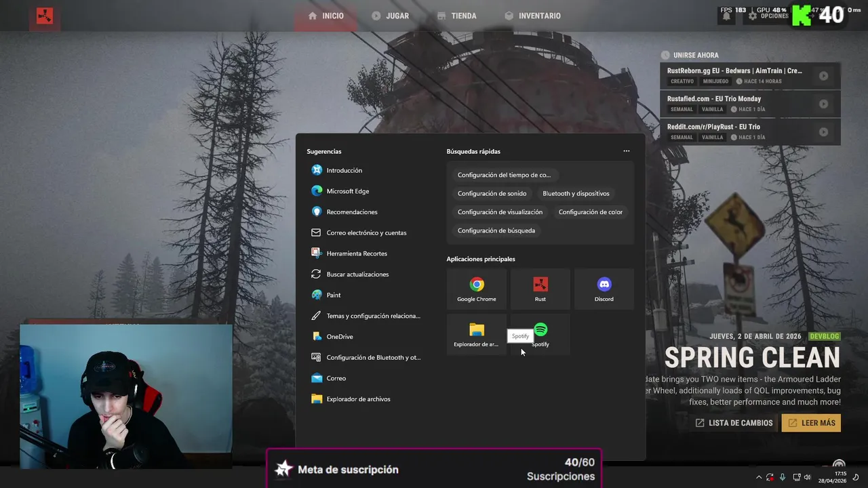
Task: Go to the INICIO tab in Rust
Action: [325, 16]
